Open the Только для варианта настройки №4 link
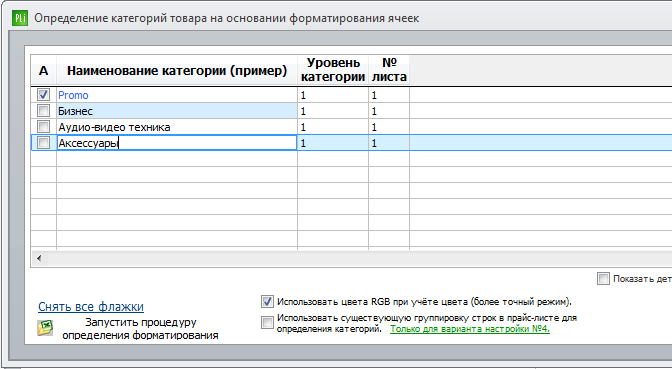This screenshot has width=672, height=369. point(470,329)
